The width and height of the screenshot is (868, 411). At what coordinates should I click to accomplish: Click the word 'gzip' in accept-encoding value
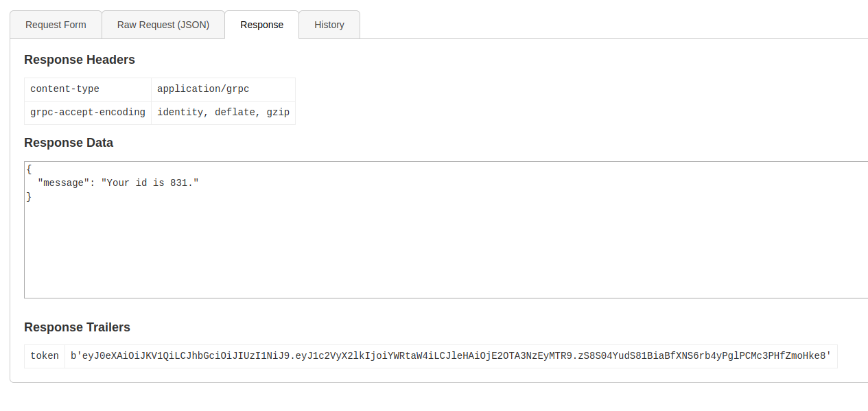[x=279, y=112]
